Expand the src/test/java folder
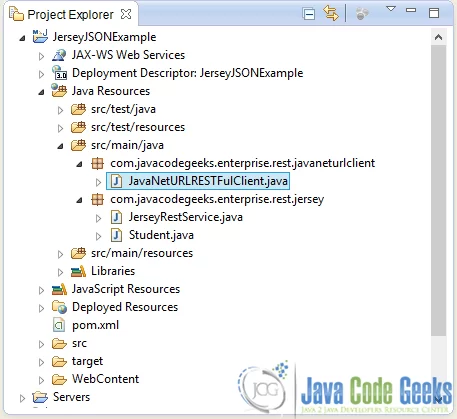Image resolution: width=457 pixels, height=419 pixels. 60,110
